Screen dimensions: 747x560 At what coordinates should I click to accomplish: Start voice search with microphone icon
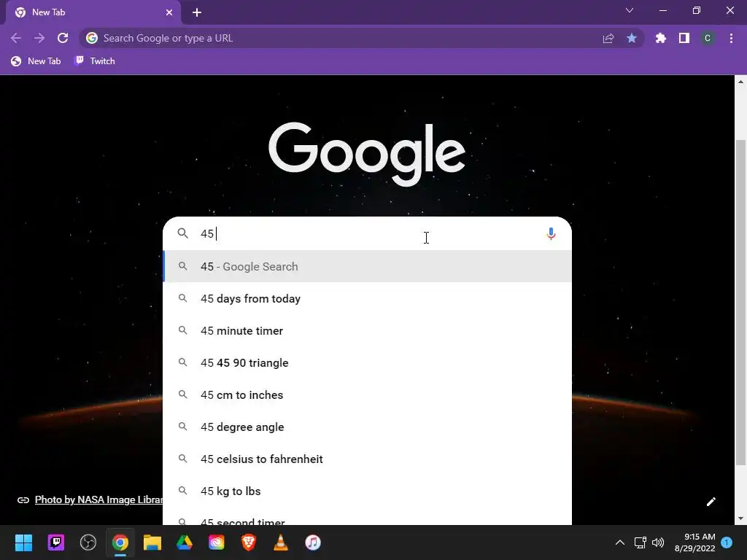pyautogui.click(x=551, y=234)
